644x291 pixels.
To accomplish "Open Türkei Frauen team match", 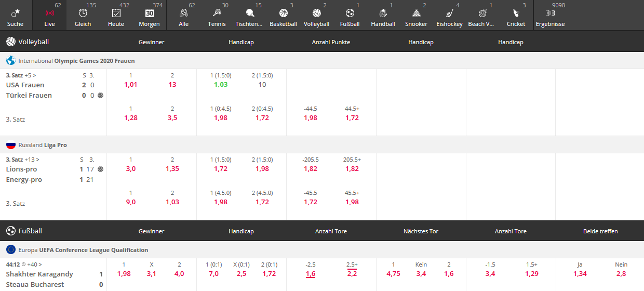I will click(x=29, y=95).
